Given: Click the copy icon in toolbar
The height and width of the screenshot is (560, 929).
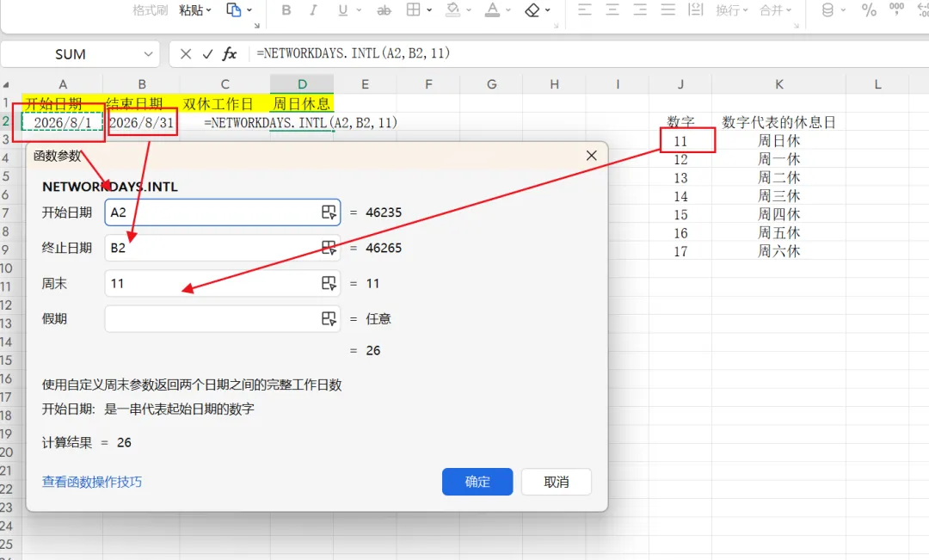Looking at the screenshot, I should pos(233,9).
